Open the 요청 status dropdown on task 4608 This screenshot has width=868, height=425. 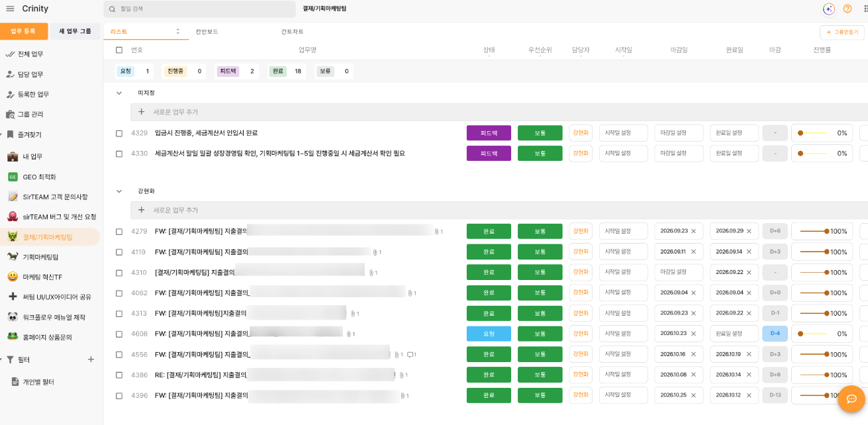[x=489, y=334]
